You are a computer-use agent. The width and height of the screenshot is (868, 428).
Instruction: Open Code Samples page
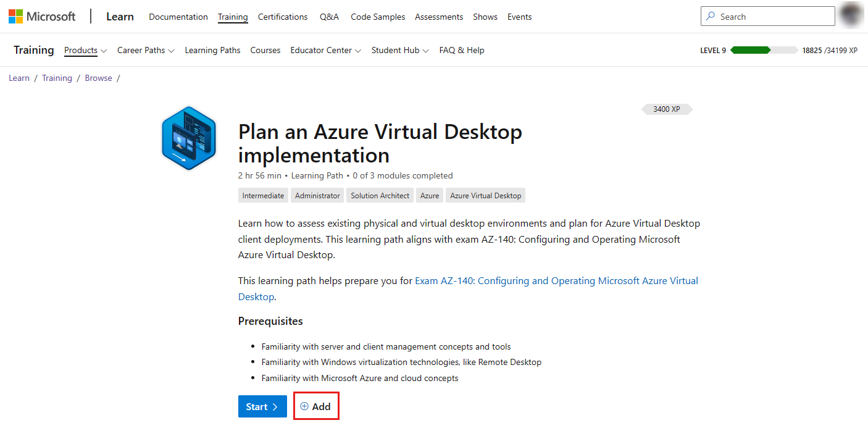tap(378, 17)
